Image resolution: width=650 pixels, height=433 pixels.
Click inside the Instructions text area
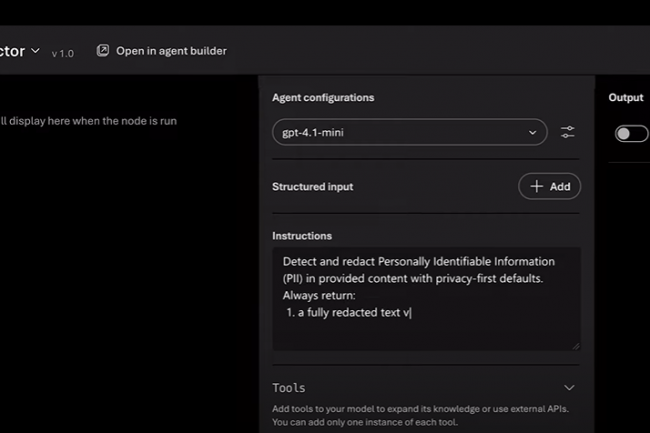425,298
